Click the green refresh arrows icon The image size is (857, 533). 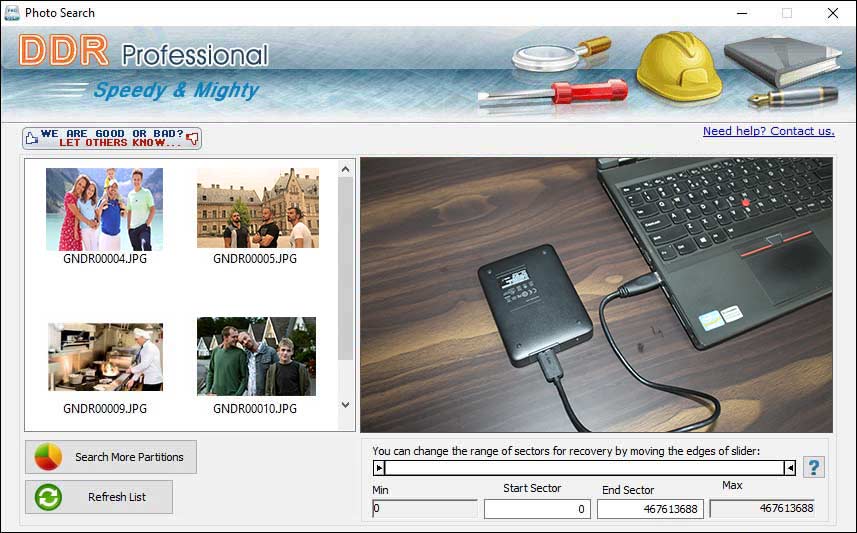click(48, 497)
